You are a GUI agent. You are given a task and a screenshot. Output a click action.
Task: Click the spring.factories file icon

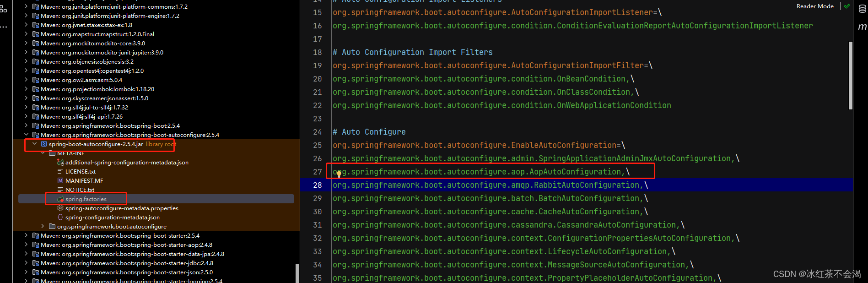(x=60, y=199)
